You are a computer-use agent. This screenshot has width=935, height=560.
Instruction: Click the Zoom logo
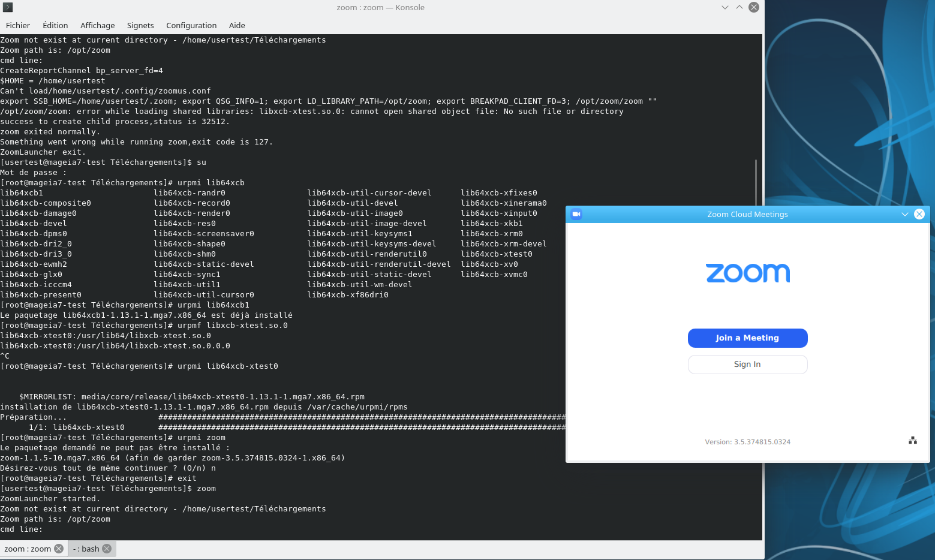click(x=748, y=273)
